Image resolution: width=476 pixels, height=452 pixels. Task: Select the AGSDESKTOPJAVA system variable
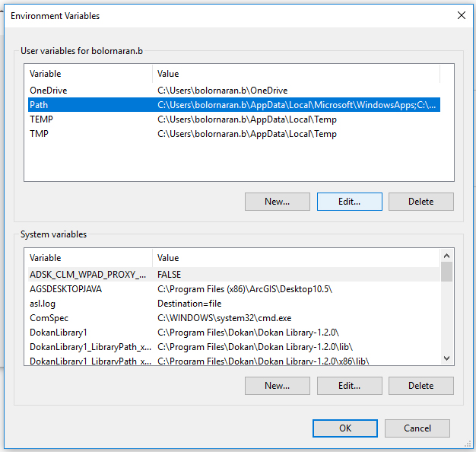(234, 289)
